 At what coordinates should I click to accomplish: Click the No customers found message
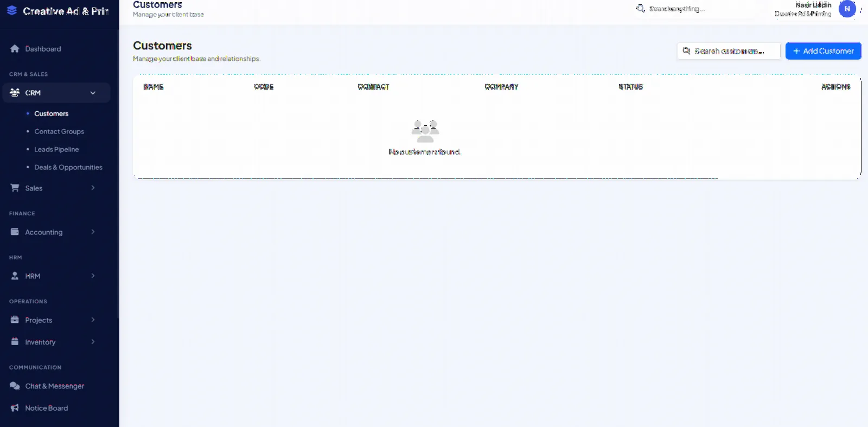tap(425, 152)
